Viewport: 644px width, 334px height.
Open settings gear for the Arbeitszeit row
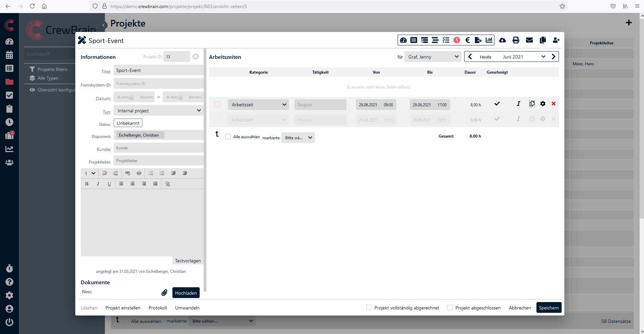click(x=542, y=104)
